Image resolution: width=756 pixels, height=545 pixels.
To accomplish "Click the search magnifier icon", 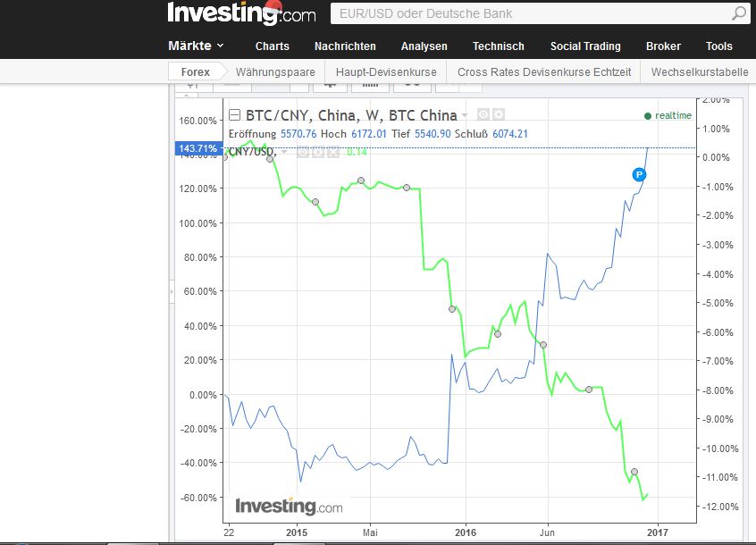I will pos(740,13).
